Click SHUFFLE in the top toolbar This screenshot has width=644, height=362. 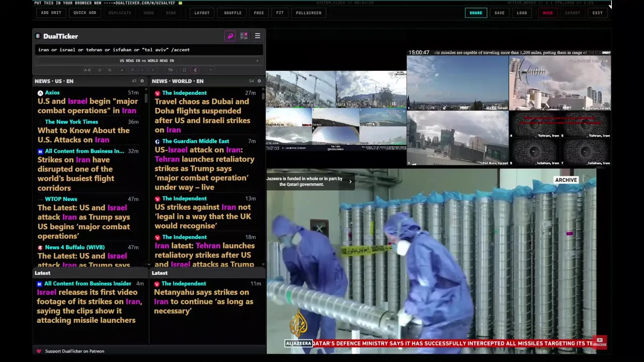click(232, 13)
